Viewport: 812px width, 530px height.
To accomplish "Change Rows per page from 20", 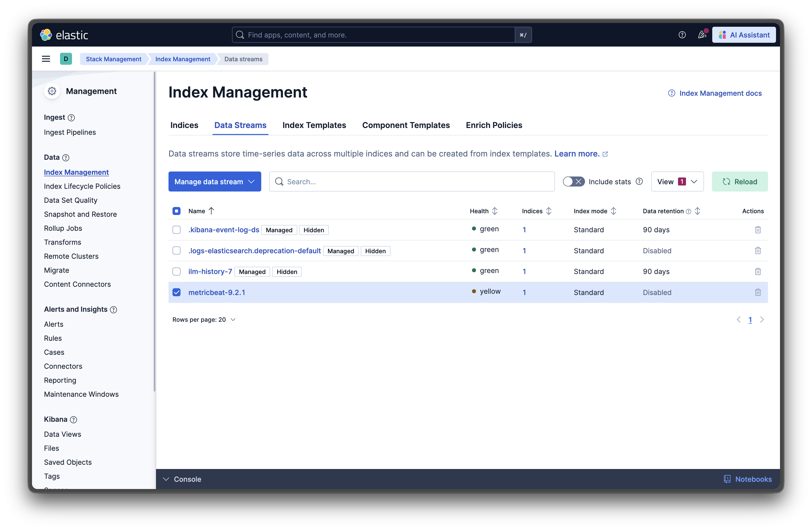I will pos(204,319).
